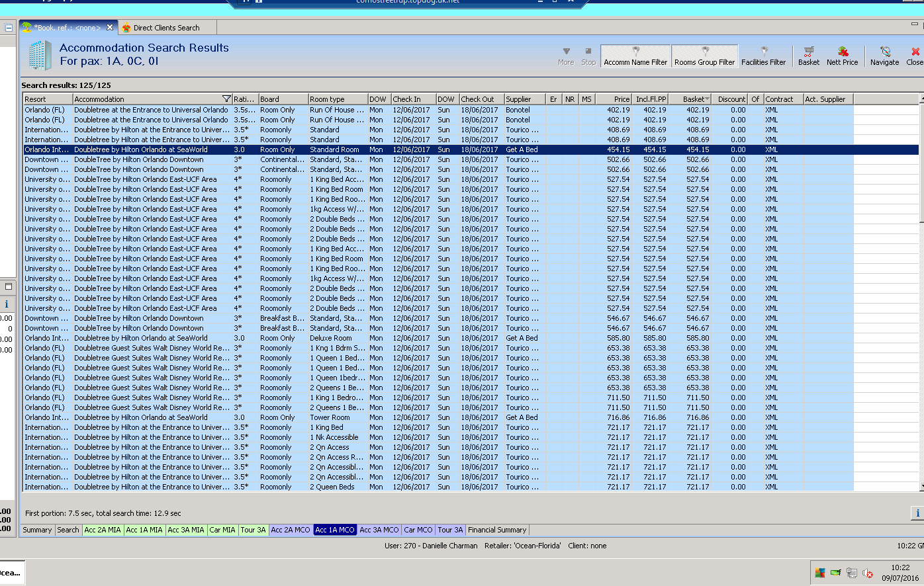Select the Car MIA tab
This screenshot has height=586, width=924.
click(x=222, y=530)
